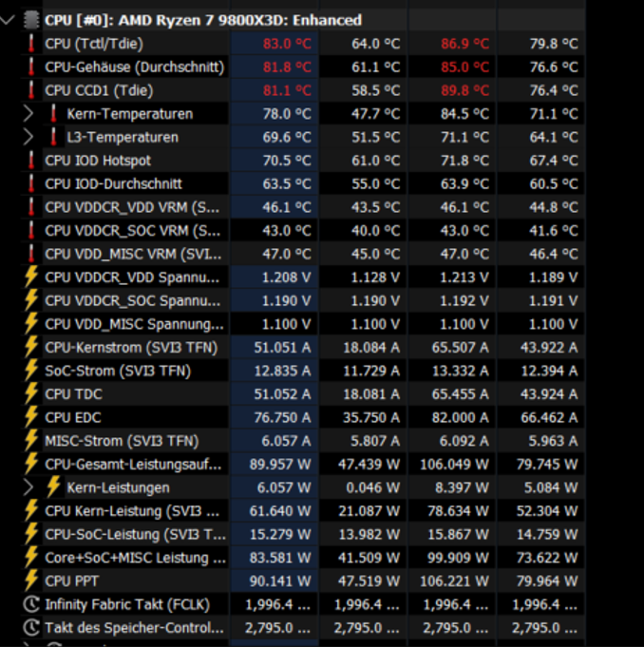Select the CPU CCD1 (Tdie) sensor label
This screenshot has width=644, height=647.
pyautogui.click(x=99, y=91)
